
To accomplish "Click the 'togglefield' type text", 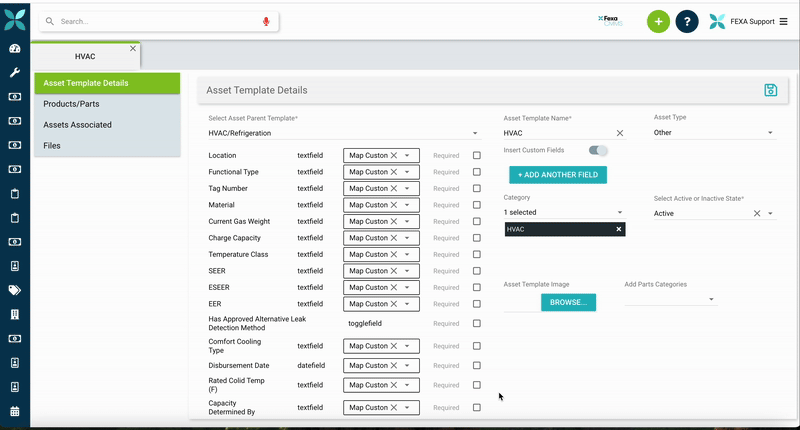I will [x=365, y=323].
